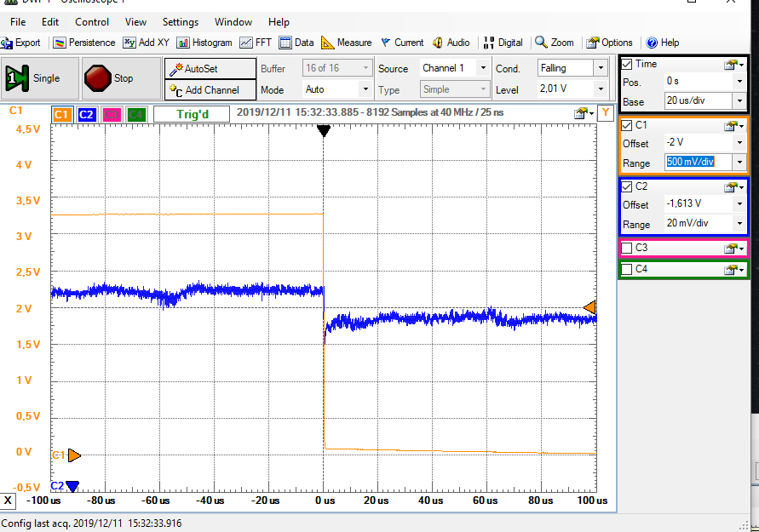Uncheck the C1 channel checkbox
Viewport: 759px width, 532px height.
pos(627,125)
